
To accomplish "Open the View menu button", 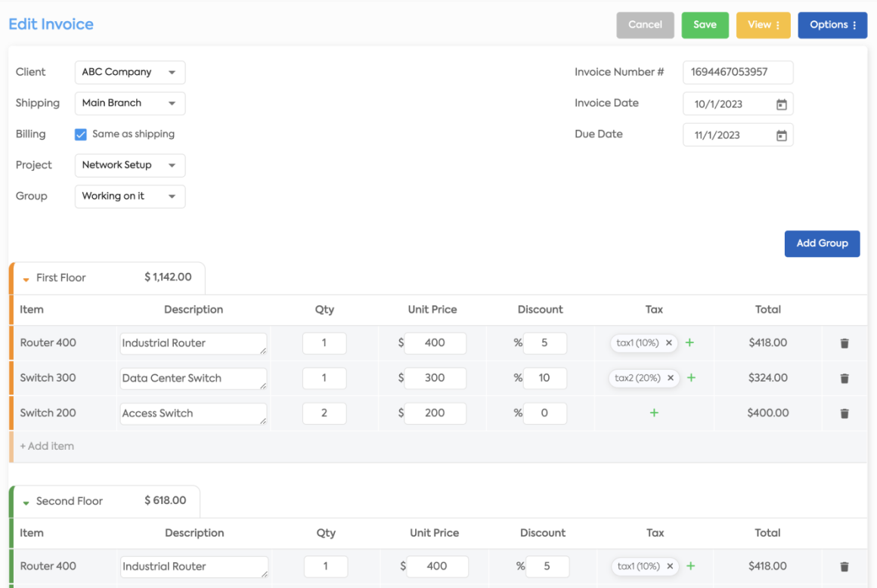I will (x=763, y=25).
